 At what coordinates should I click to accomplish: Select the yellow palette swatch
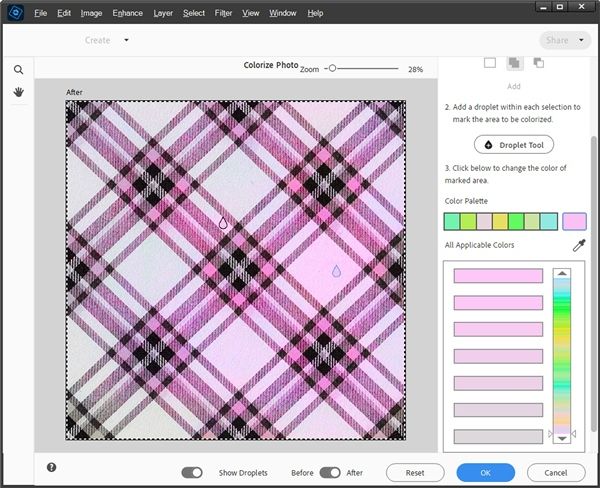(x=500, y=222)
